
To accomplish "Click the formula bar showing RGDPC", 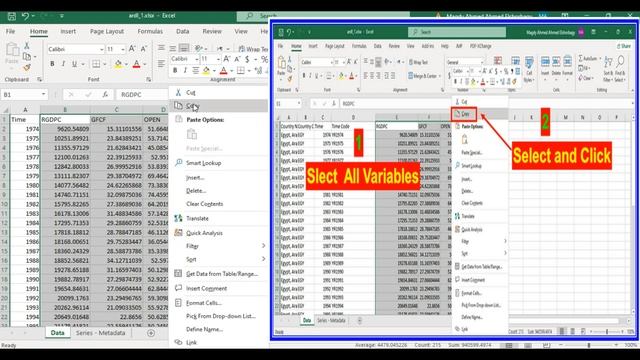I will coord(143,95).
